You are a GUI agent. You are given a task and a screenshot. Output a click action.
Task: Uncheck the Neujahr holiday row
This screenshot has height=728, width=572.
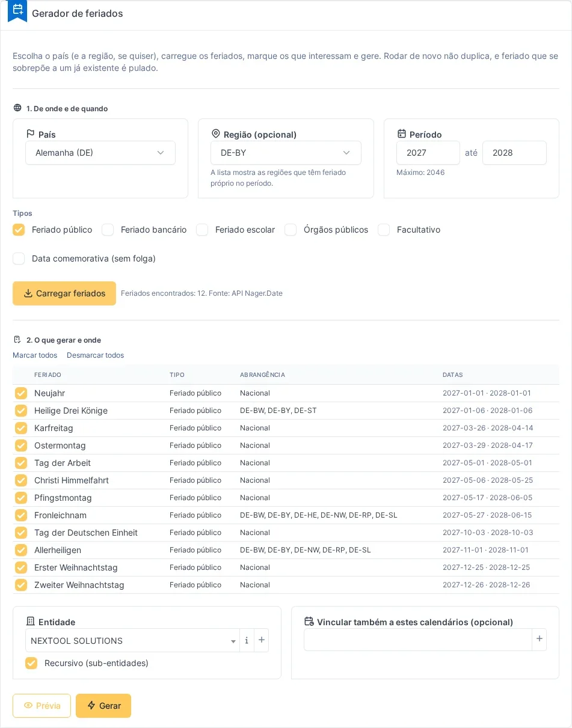[x=21, y=393]
